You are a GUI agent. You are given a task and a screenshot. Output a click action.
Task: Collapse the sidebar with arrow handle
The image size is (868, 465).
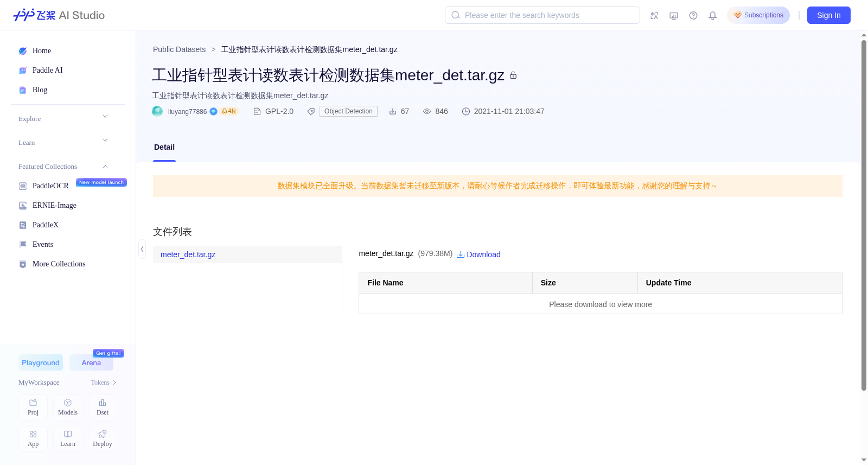142,249
